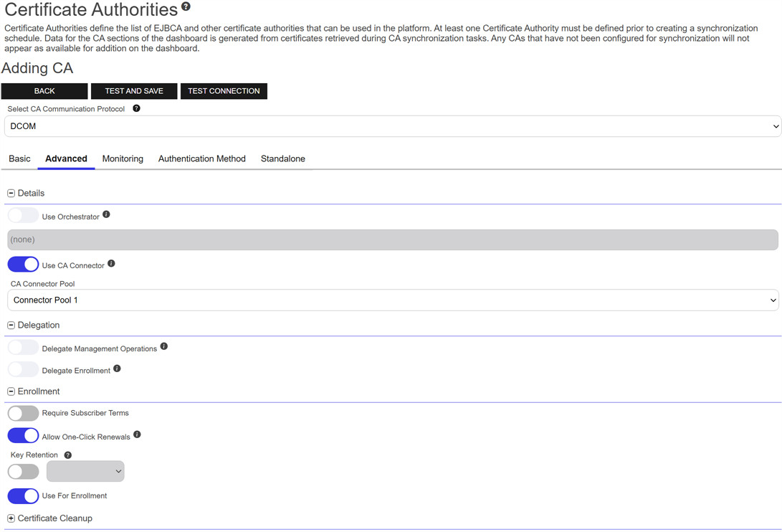Open the Authentication Method tab

[201, 158]
